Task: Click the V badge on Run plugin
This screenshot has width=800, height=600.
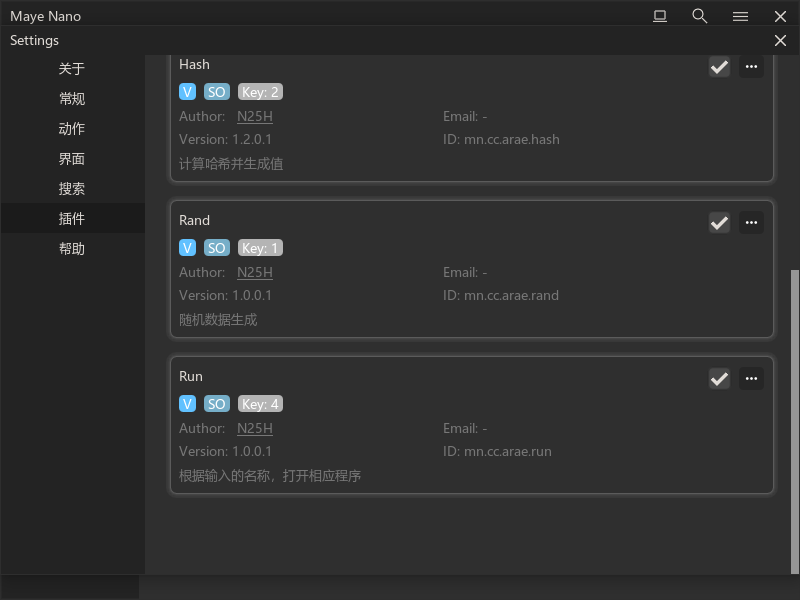Action: point(187,404)
